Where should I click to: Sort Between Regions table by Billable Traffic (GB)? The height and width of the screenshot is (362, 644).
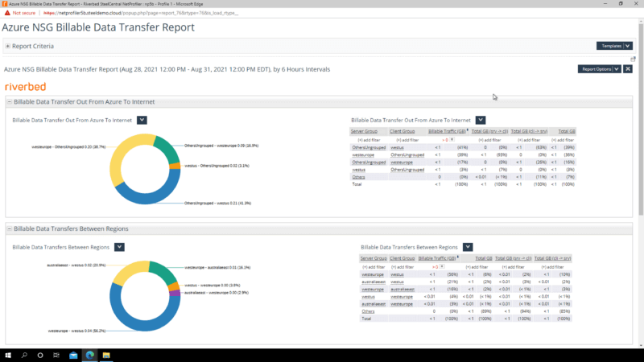coord(437,258)
